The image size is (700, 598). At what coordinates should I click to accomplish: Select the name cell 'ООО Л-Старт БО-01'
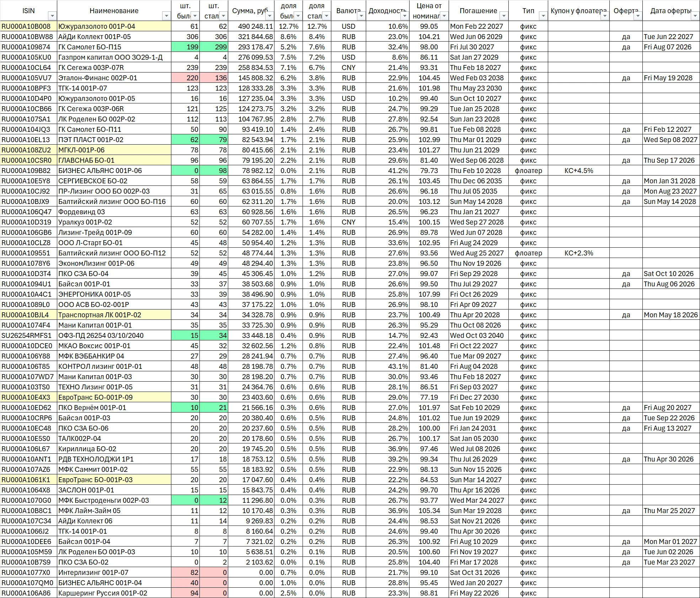tap(114, 243)
